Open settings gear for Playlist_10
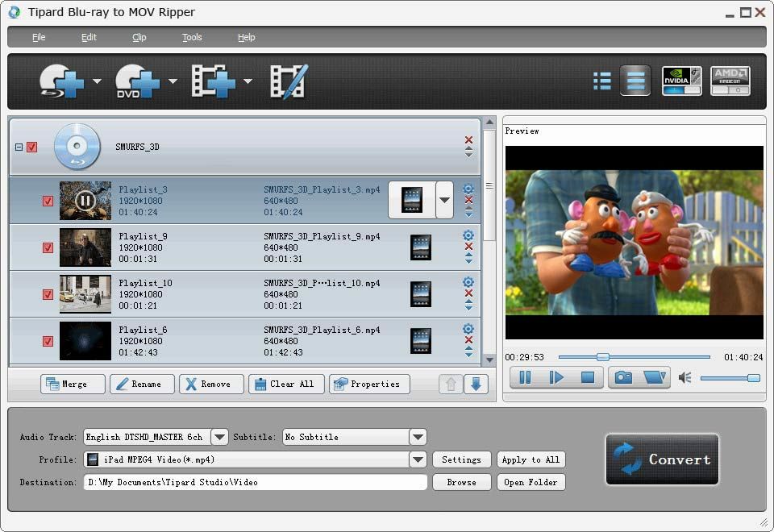Viewport: 774px width, 532px height. point(468,282)
